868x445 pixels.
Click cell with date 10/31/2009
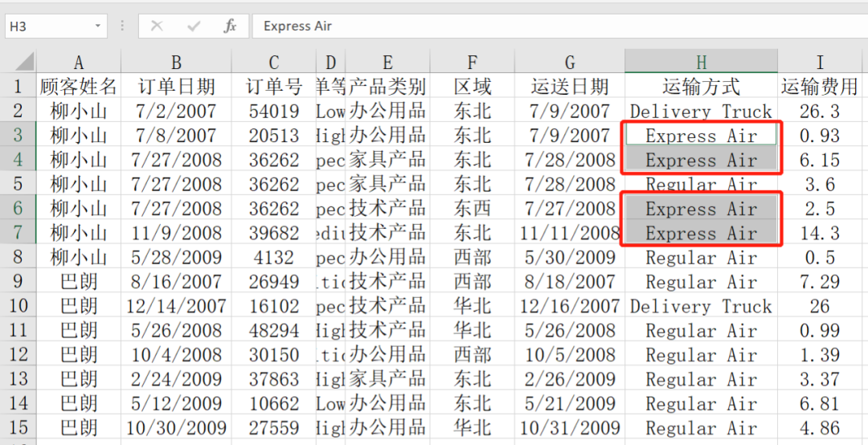[570, 427]
